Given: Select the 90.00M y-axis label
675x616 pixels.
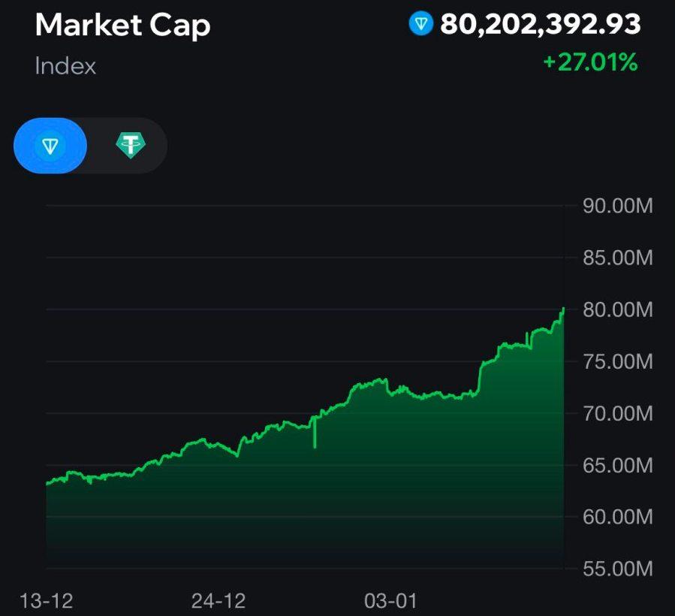Looking at the screenshot, I should click(x=618, y=207).
